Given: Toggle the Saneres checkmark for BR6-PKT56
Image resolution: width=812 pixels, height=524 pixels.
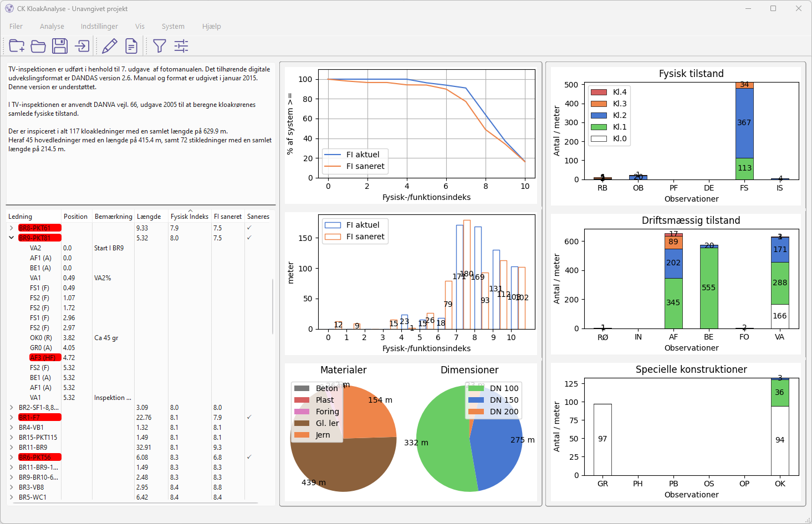Looking at the screenshot, I should point(249,457).
